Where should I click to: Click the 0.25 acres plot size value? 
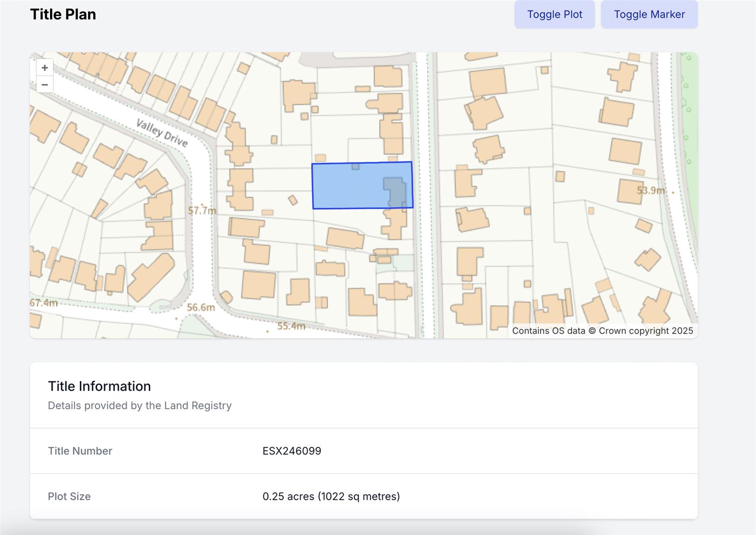(x=331, y=496)
